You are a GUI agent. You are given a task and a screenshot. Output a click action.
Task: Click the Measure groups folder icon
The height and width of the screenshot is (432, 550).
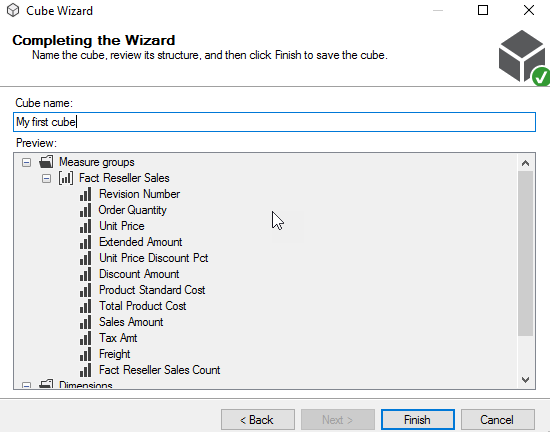tap(46, 162)
